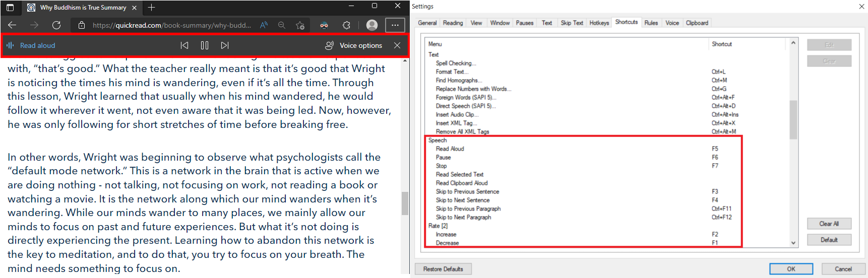Screen dimensions: 868x278
Task: Select Replace Numbers with Words row
Action: click(607, 89)
